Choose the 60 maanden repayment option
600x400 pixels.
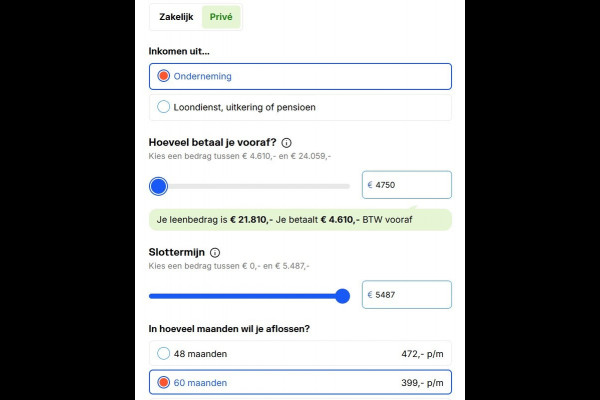300,382
